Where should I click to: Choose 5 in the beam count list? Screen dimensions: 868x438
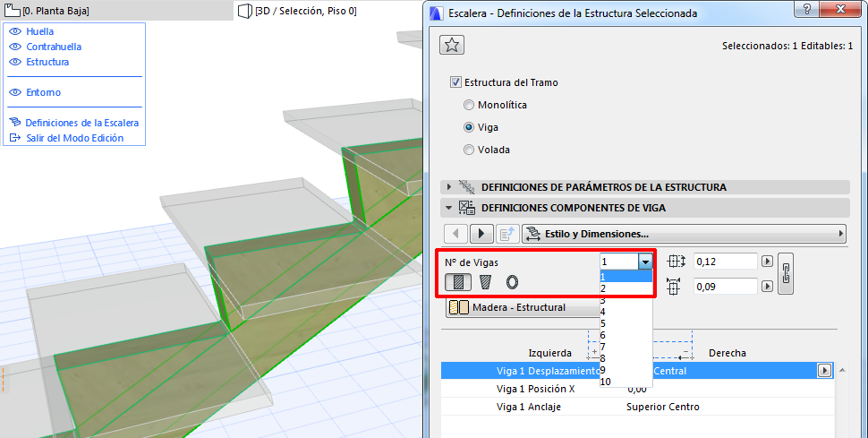pyautogui.click(x=626, y=323)
